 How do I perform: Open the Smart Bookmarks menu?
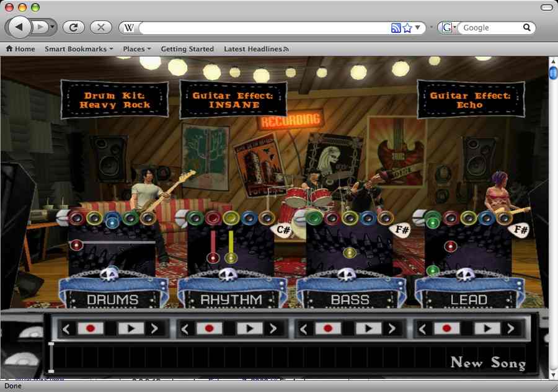(x=79, y=49)
